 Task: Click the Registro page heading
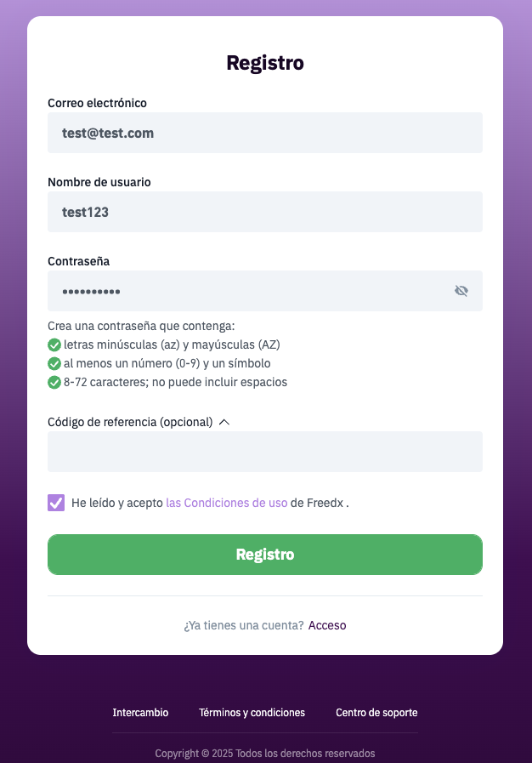[x=265, y=63]
